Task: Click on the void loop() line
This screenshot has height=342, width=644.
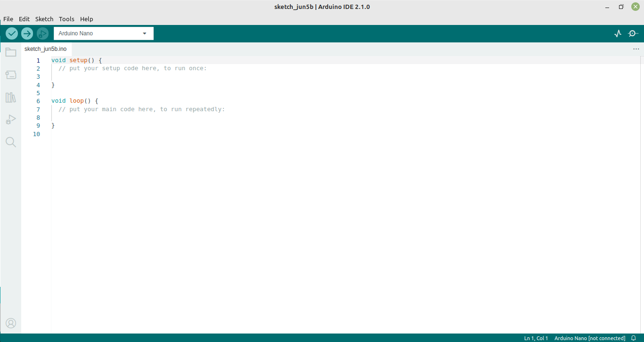Action: tap(74, 101)
